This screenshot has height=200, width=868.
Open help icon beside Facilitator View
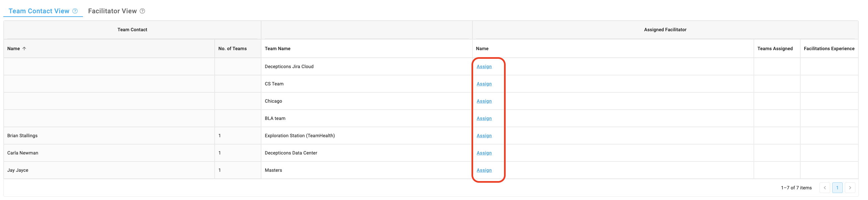coord(143,11)
